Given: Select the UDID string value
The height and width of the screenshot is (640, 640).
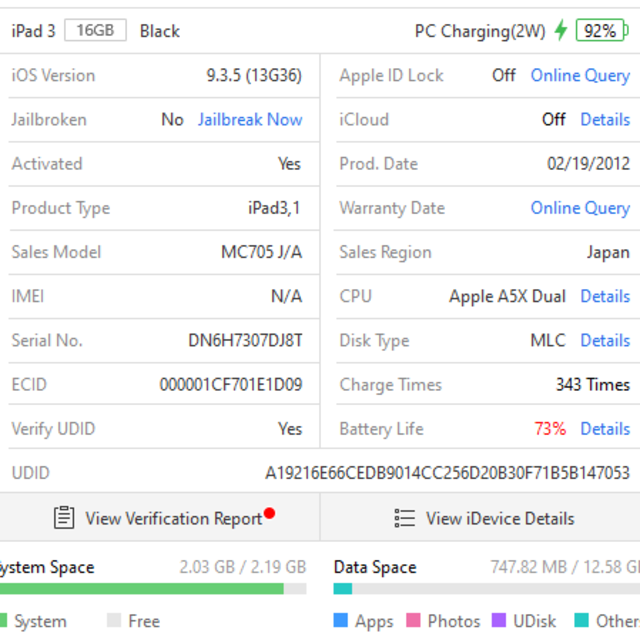Looking at the screenshot, I should (x=447, y=473).
